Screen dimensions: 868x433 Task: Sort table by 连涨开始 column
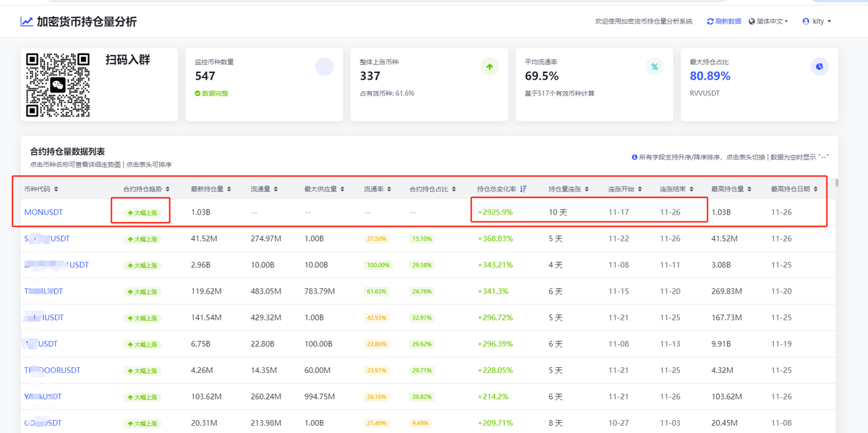click(x=625, y=189)
